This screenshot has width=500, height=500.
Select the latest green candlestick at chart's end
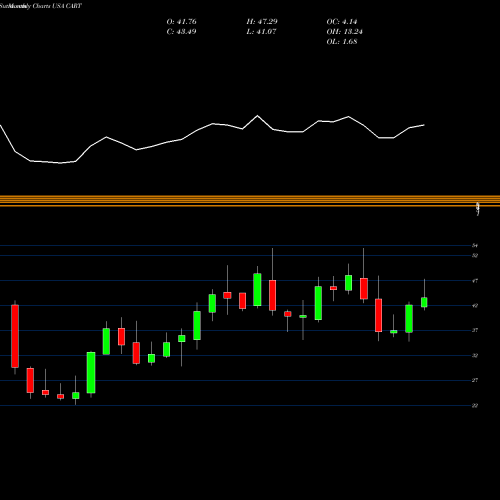[x=424, y=302]
